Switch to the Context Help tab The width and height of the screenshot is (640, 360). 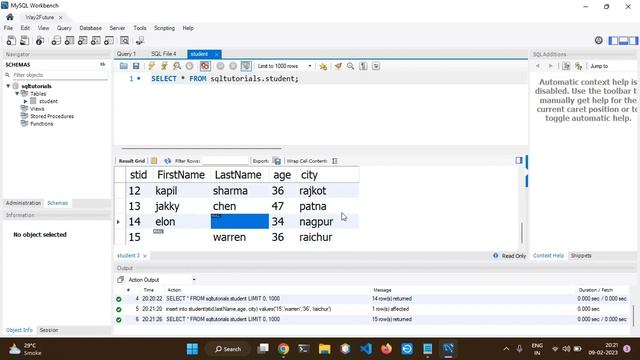548,256
